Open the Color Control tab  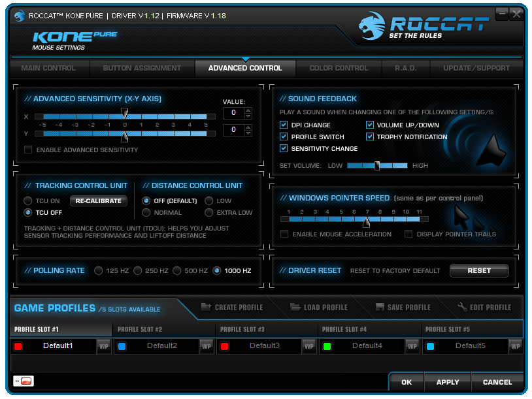pos(339,68)
